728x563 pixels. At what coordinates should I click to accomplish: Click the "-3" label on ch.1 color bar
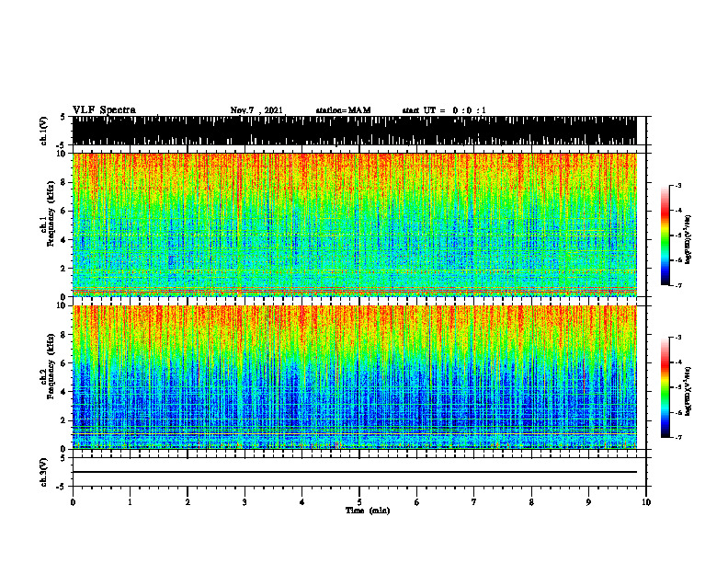(x=678, y=186)
